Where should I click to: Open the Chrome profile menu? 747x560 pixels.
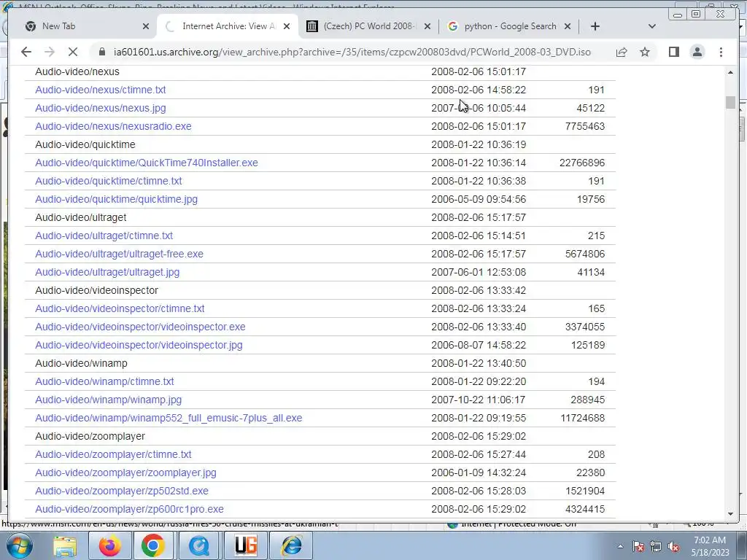point(697,52)
